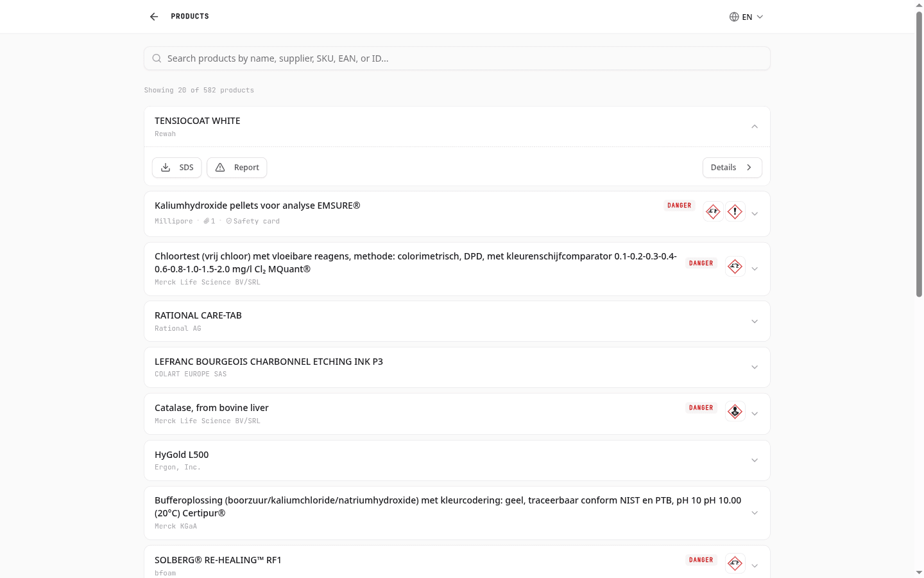Click the globe language icon

pyautogui.click(x=734, y=17)
